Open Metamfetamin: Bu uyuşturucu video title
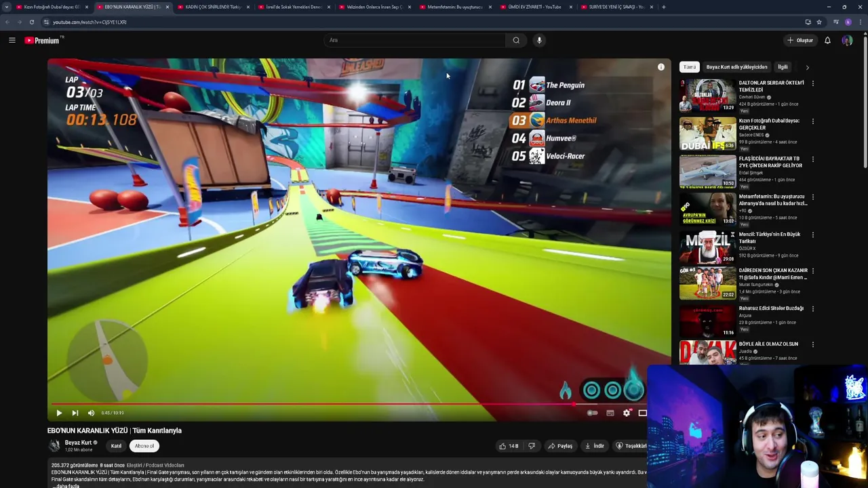 (772, 200)
